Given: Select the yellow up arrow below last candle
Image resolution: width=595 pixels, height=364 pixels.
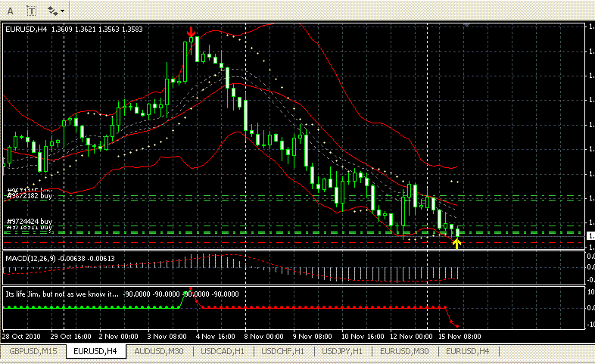Looking at the screenshot, I should pyautogui.click(x=457, y=244).
